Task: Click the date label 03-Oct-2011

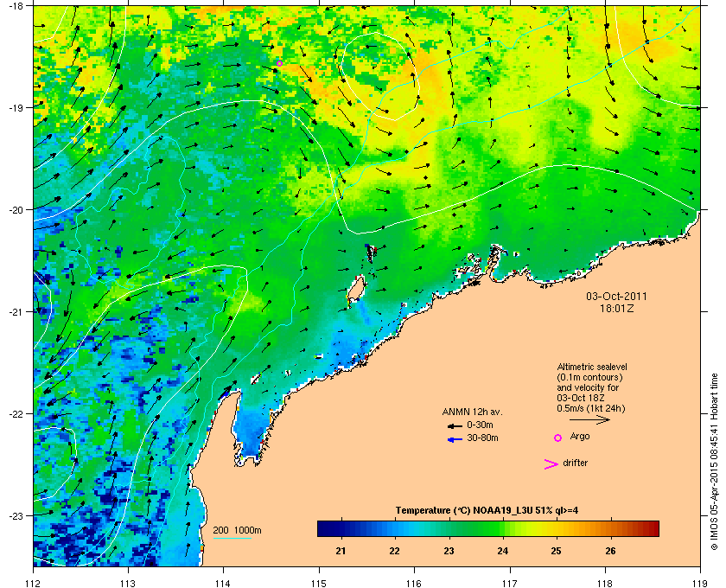Action: click(617, 296)
